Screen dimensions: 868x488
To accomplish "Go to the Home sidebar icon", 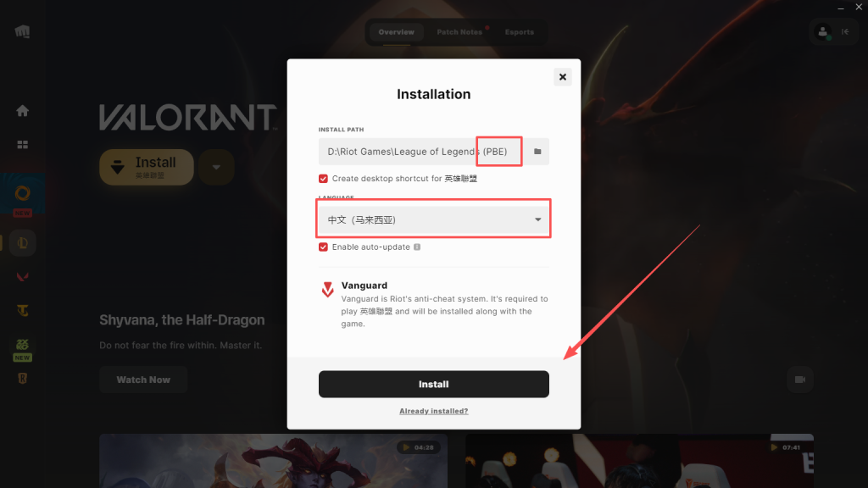I will [x=22, y=111].
